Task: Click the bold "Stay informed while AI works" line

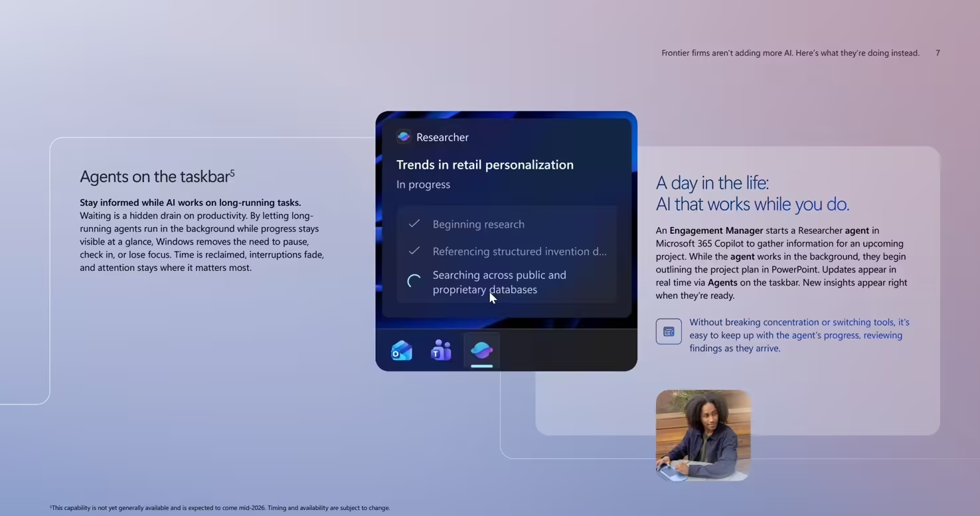Action: pos(191,203)
